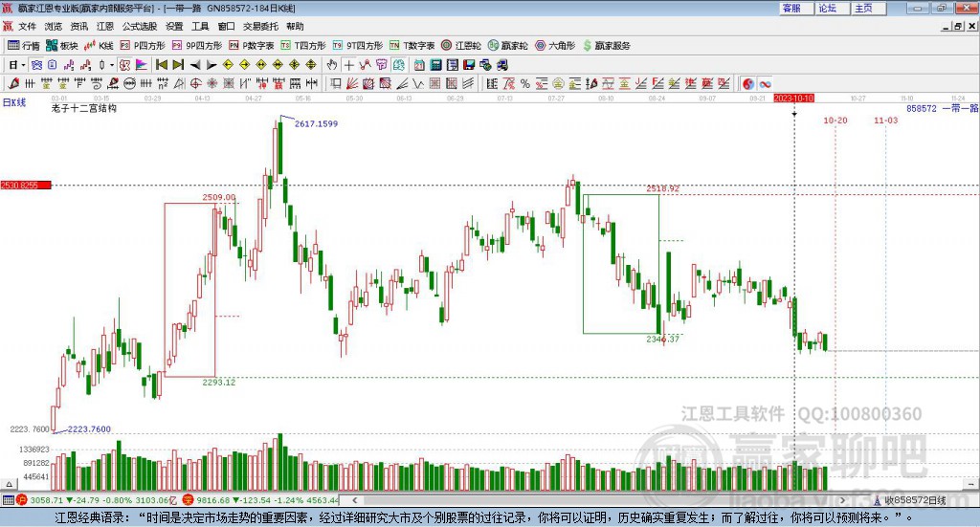
Task: Open the 交易委托 menu
Action: [260, 26]
